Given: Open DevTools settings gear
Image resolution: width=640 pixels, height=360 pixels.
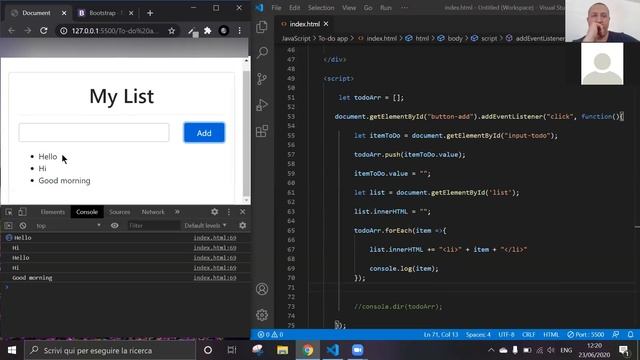Looking at the screenshot, I should pyautogui.click(x=214, y=212).
